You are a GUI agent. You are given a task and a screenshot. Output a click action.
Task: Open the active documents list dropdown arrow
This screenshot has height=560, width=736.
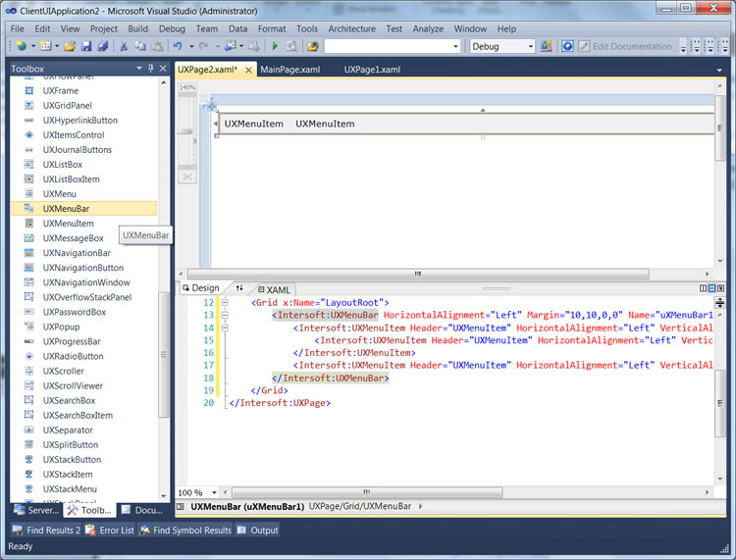point(719,71)
